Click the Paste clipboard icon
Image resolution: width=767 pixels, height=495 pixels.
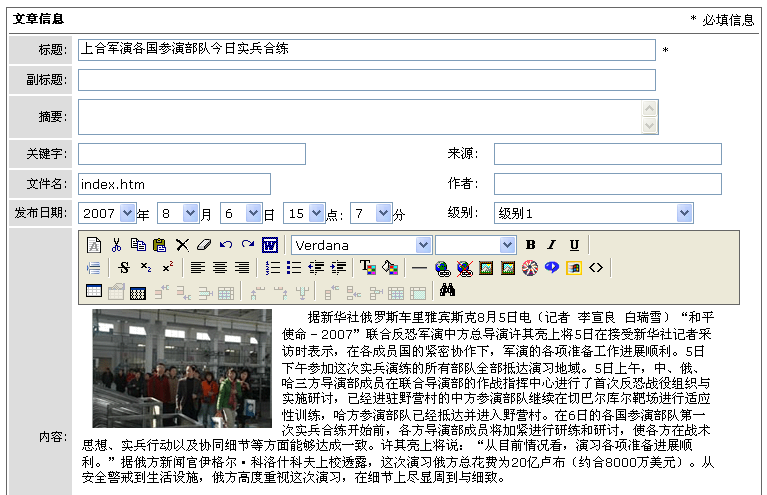(159, 245)
